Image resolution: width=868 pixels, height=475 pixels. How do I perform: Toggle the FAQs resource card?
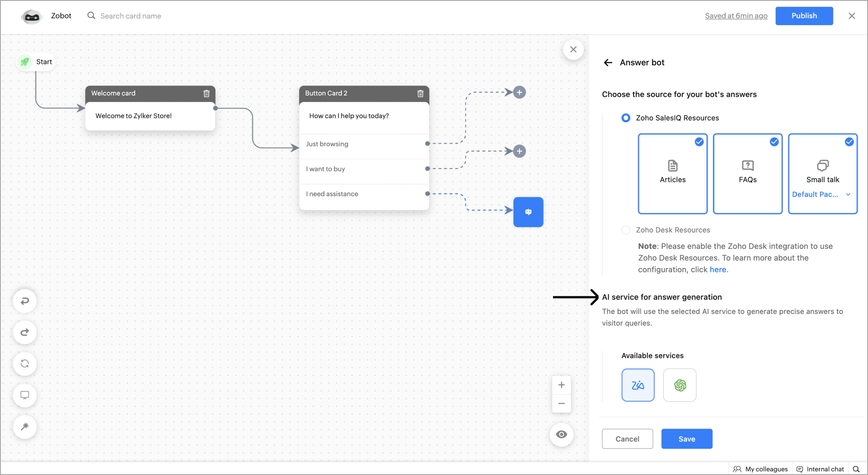(x=748, y=174)
